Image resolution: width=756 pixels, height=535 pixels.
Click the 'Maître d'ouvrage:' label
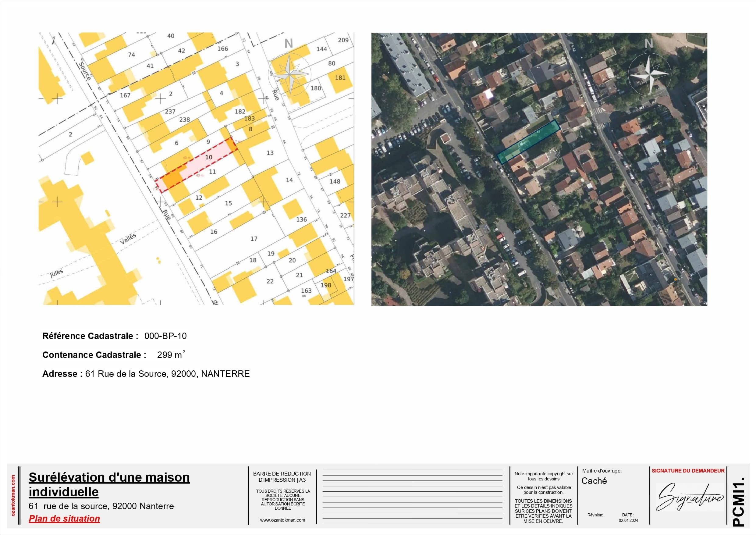tap(602, 471)
